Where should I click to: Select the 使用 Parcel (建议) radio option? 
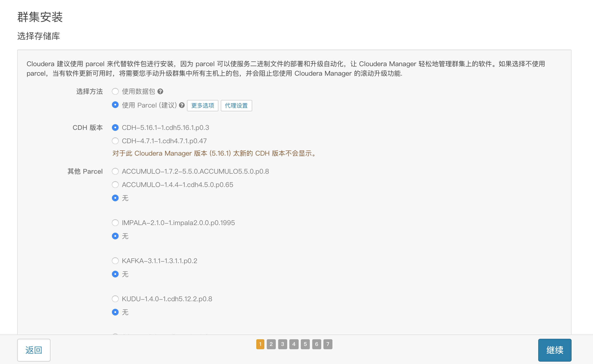point(115,105)
